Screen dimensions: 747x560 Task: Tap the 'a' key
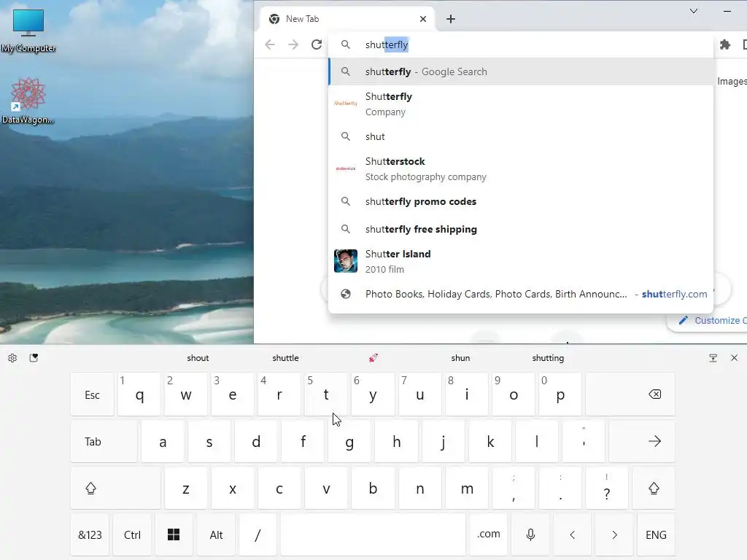163,441
